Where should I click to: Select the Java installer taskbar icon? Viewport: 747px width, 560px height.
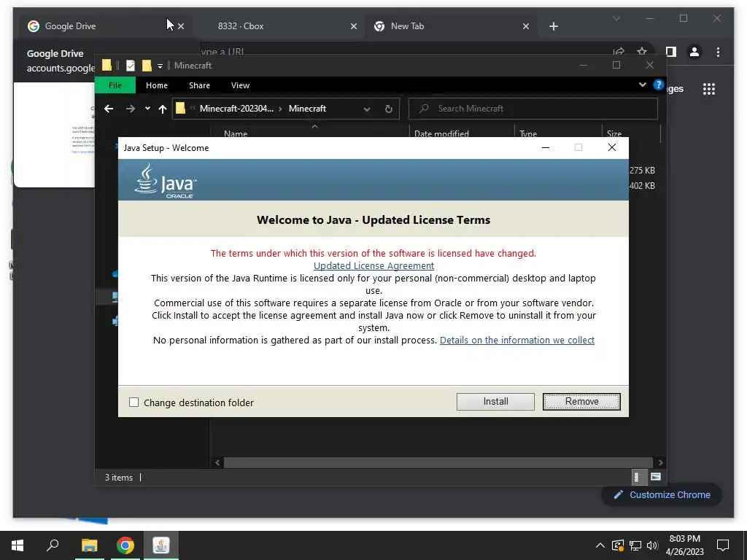click(161, 545)
